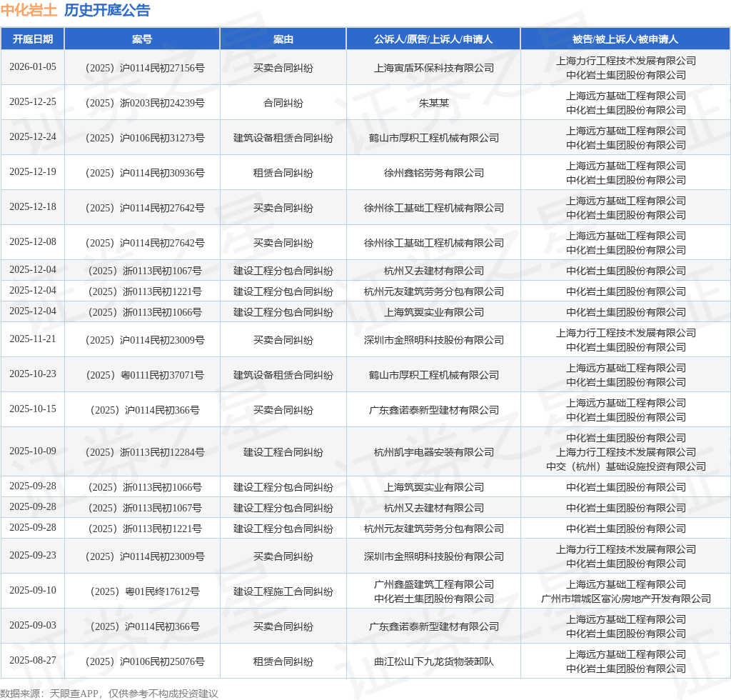Image resolution: width=731 pixels, height=700 pixels.
Task: Click plaintiff 杭州凯宇电器安装有限公司
Action: click(433, 452)
